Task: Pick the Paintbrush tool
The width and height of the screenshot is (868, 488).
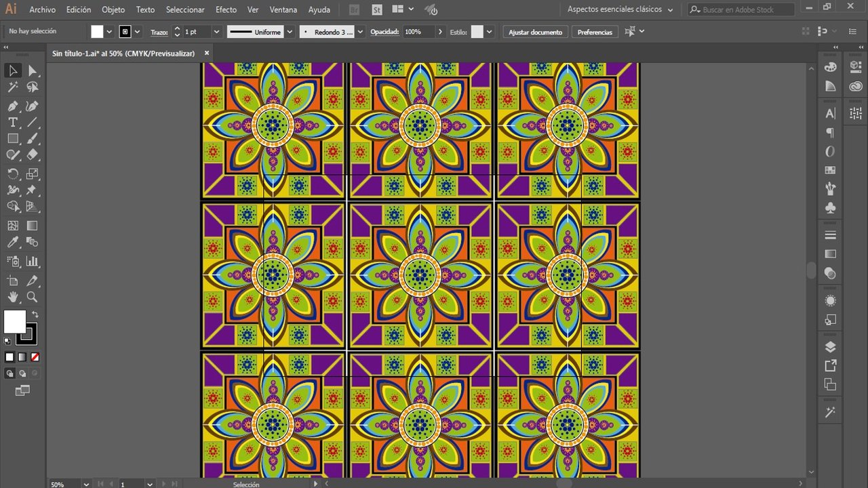Action: pyautogui.click(x=32, y=138)
